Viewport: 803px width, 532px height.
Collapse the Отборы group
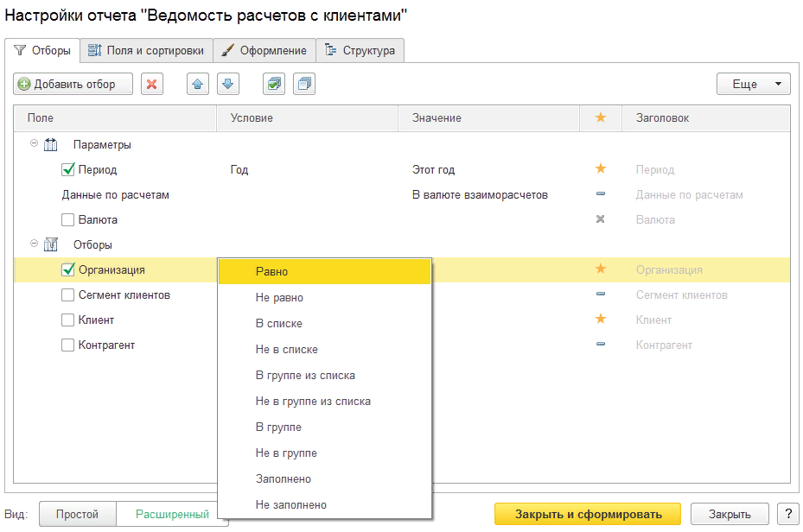pos(35,244)
